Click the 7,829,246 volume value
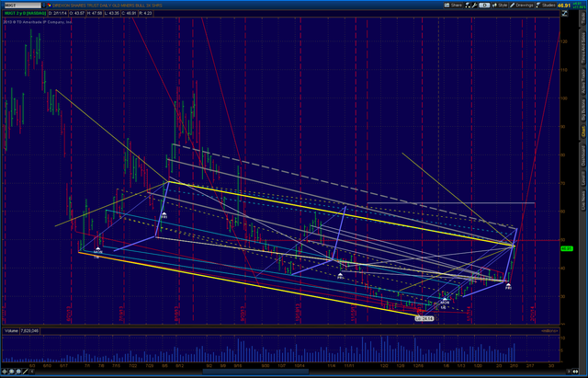Screen dimensions: 588x378 29,331
